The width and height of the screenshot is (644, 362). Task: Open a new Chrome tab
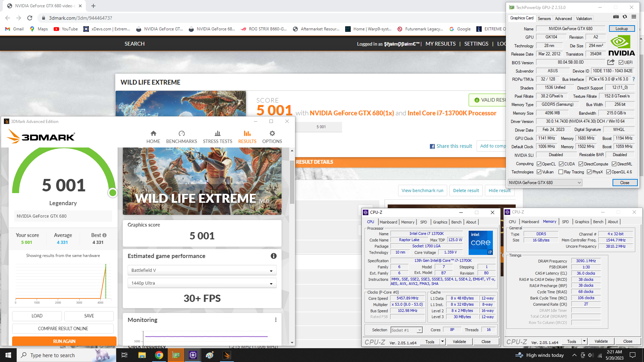click(x=93, y=6)
